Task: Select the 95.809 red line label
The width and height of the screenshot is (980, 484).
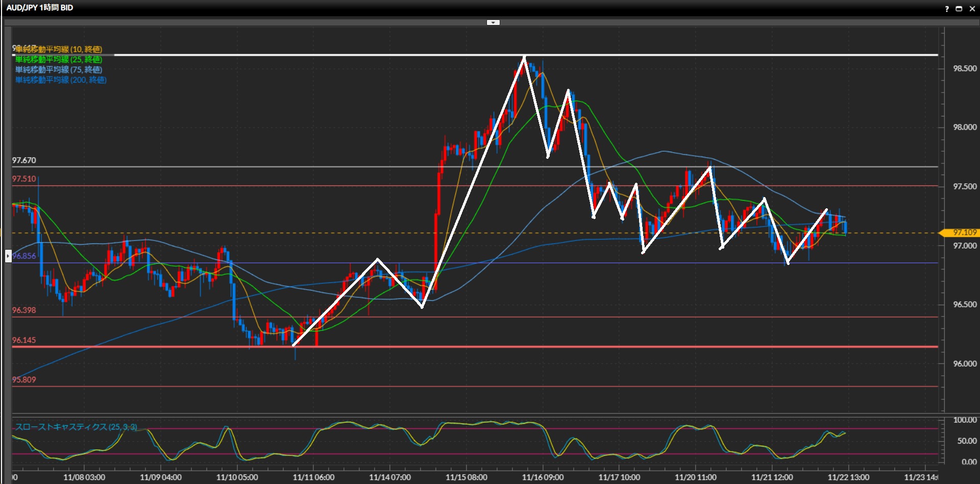Action: point(24,379)
